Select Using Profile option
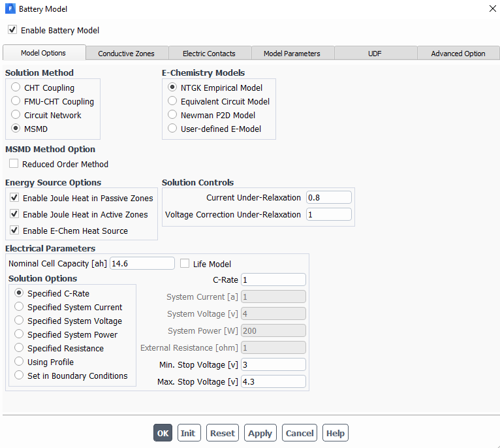This screenshot has width=500, height=448. click(19, 362)
